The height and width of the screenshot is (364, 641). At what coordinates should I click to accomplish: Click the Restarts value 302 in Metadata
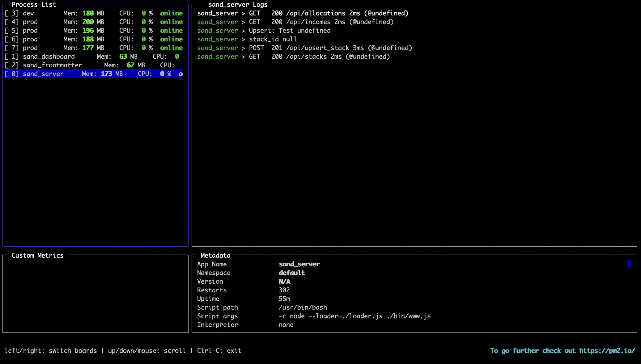pyautogui.click(x=284, y=290)
